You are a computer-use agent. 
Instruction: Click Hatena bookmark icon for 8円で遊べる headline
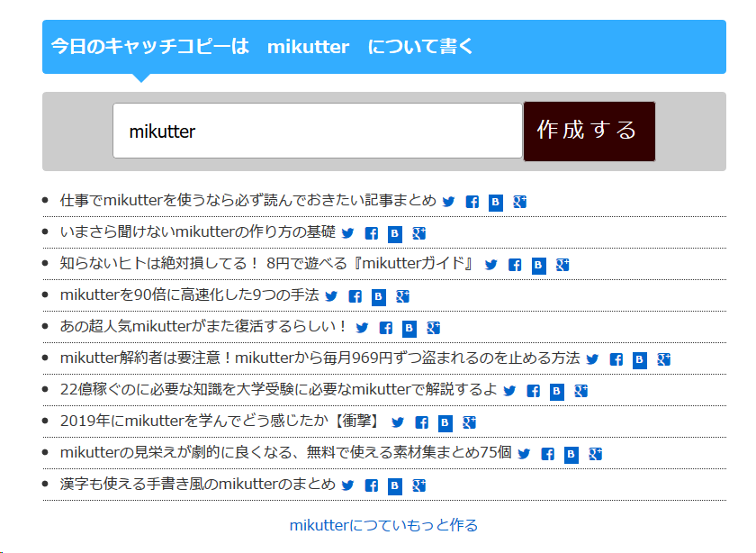click(x=538, y=266)
